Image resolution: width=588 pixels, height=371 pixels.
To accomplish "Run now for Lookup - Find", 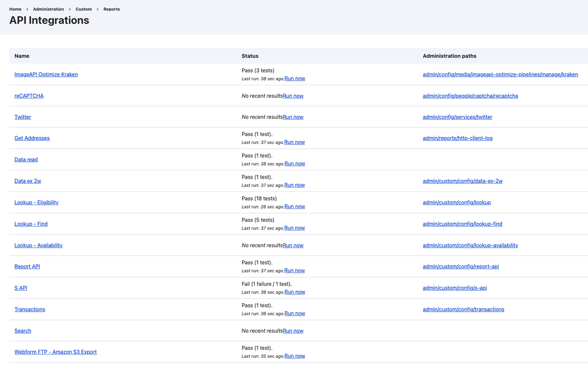I will (294, 228).
